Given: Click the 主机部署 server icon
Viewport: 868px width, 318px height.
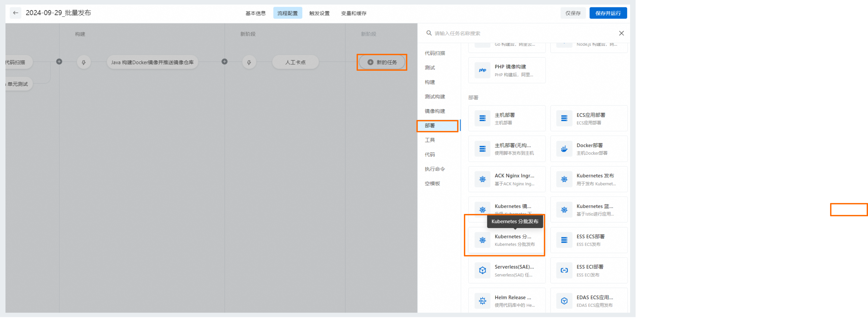Looking at the screenshot, I should click(x=482, y=118).
